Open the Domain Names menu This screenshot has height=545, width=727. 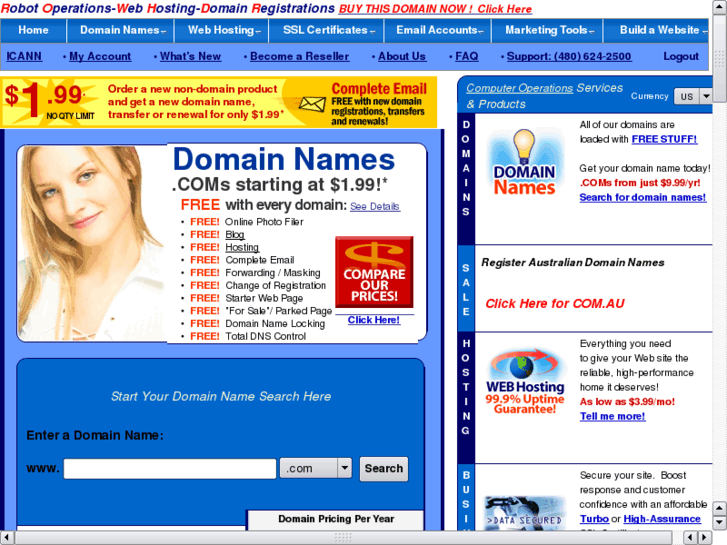(121, 30)
